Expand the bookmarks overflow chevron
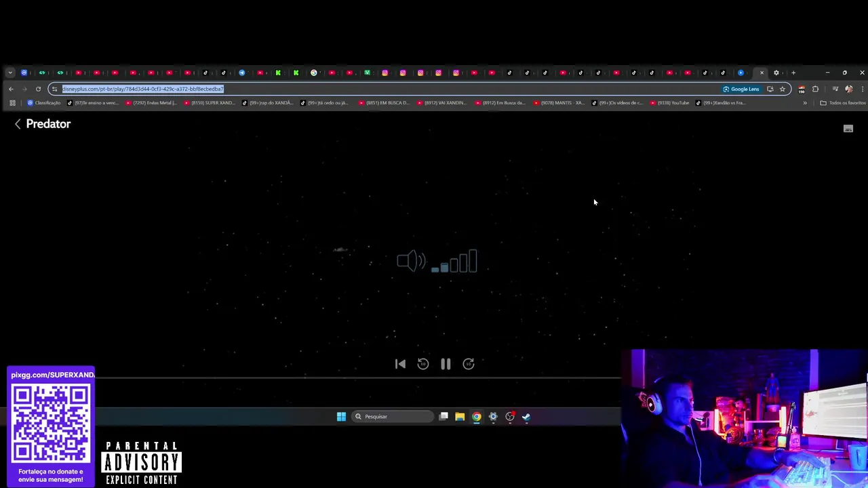The image size is (868, 488). pos(805,103)
